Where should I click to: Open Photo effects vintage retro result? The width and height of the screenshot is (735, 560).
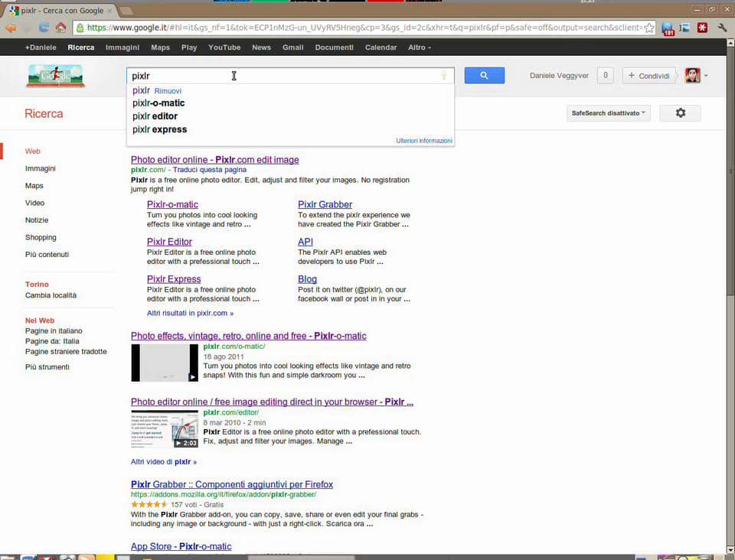[248, 336]
